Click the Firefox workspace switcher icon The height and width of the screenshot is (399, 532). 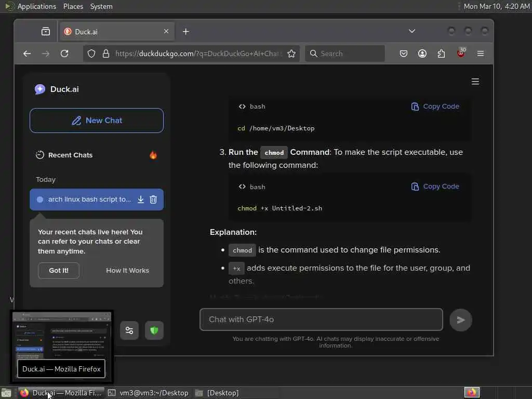[x=472, y=393]
